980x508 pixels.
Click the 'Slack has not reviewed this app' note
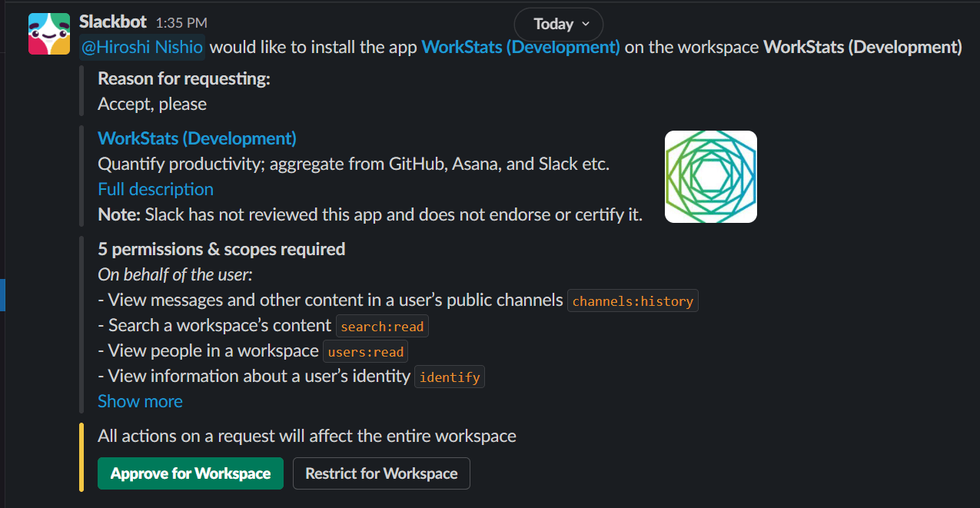pos(370,214)
